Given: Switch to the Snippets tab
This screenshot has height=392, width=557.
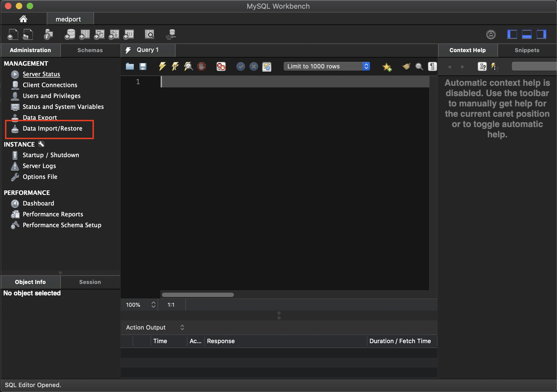Looking at the screenshot, I should 527,50.
